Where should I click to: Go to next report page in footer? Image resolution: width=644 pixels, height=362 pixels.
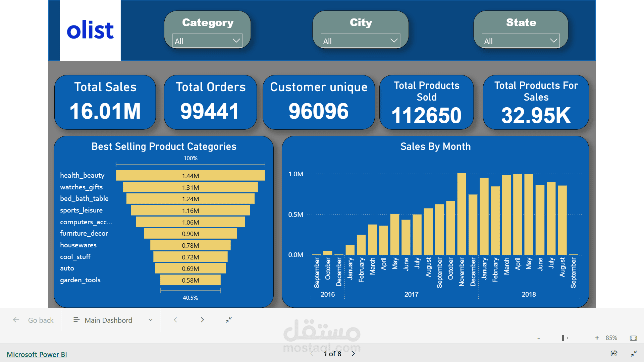353,354
